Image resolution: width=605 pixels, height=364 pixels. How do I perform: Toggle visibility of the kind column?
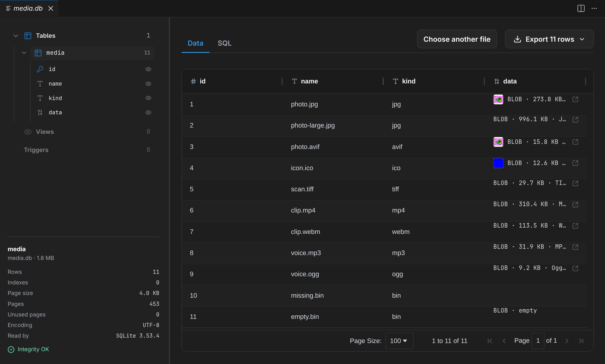(x=148, y=98)
